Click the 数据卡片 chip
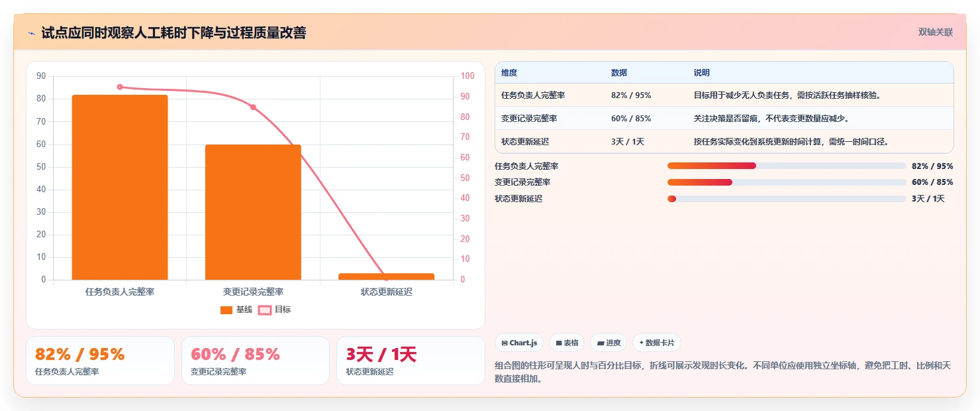 [x=657, y=343]
